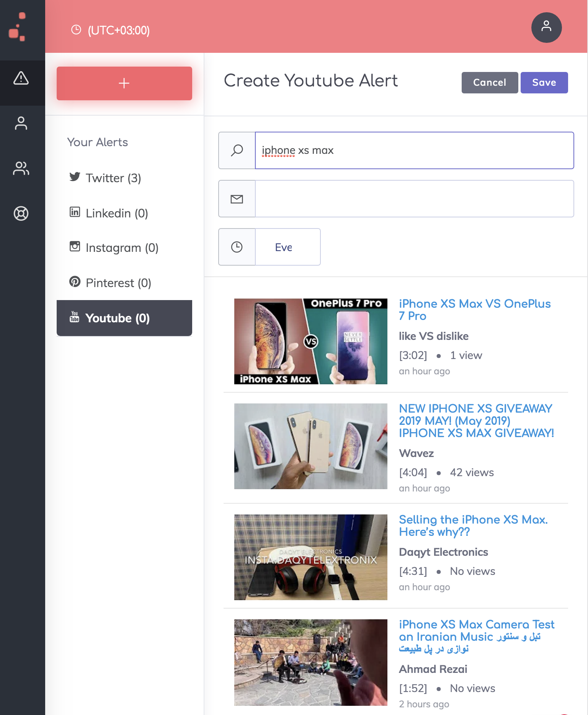Screen dimensions: 588x715
Task: Open the lifebuoy support sidebar icon
Action: [x=21, y=214]
